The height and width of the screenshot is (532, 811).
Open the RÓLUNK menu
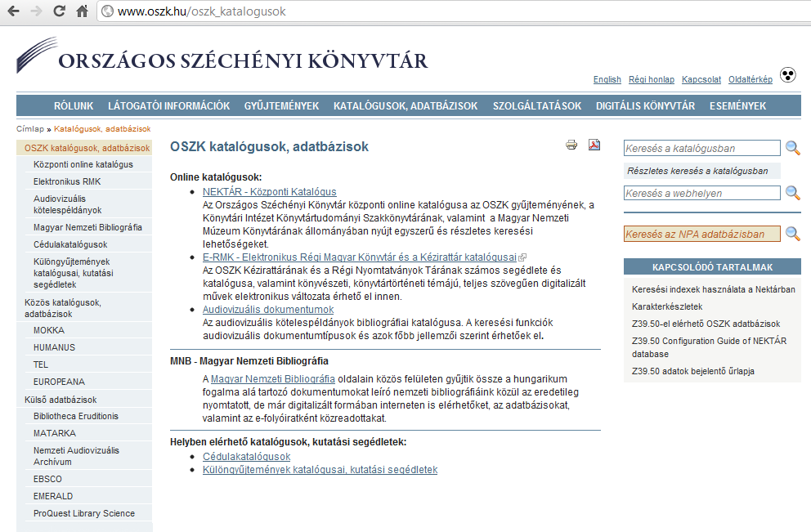tap(74, 106)
